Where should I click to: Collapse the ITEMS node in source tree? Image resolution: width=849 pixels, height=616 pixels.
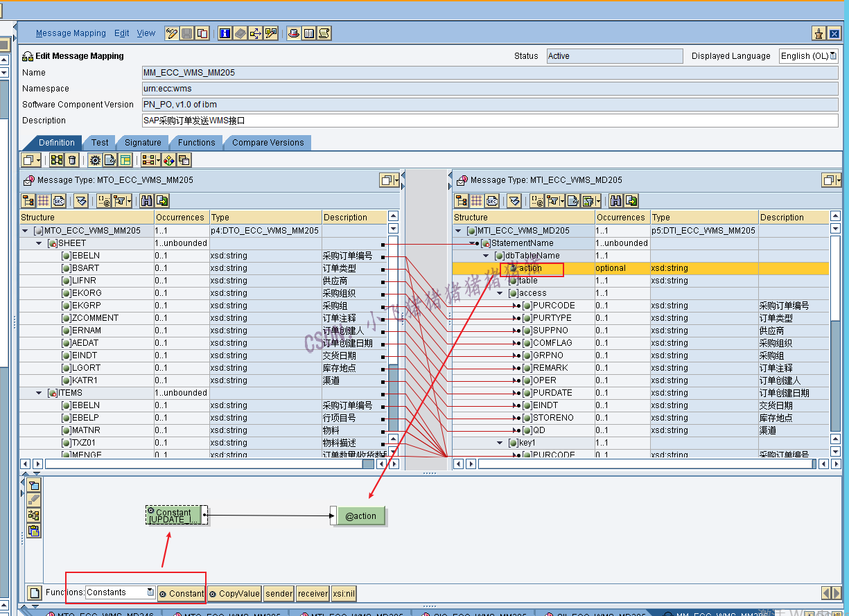pyautogui.click(x=40, y=393)
